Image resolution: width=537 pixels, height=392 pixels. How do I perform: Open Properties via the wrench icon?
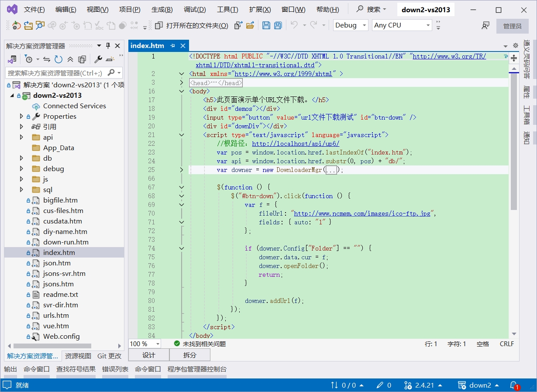pyautogui.click(x=98, y=59)
